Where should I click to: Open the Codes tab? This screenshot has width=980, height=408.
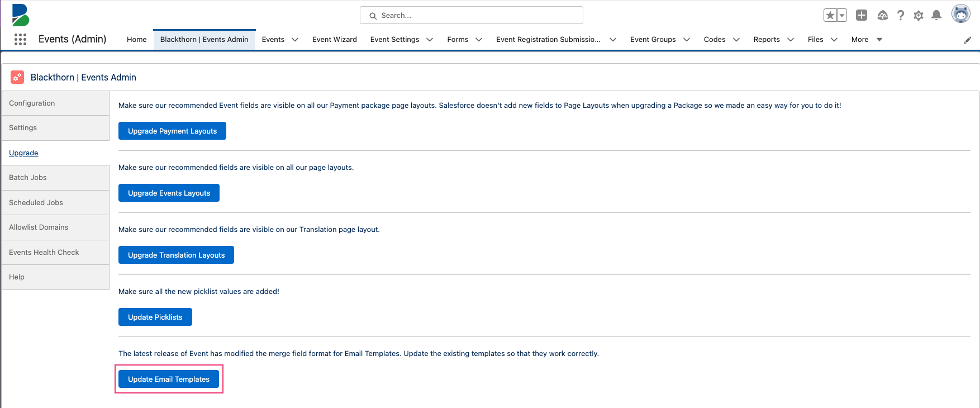click(715, 40)
